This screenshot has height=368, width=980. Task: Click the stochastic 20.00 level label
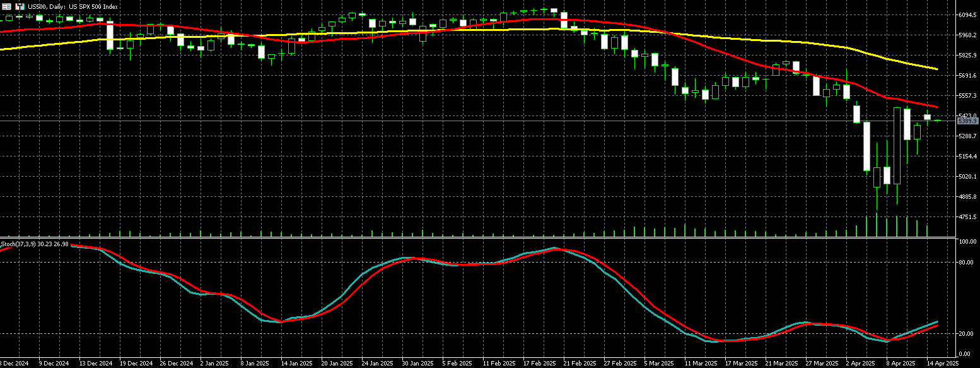[966, 333]
